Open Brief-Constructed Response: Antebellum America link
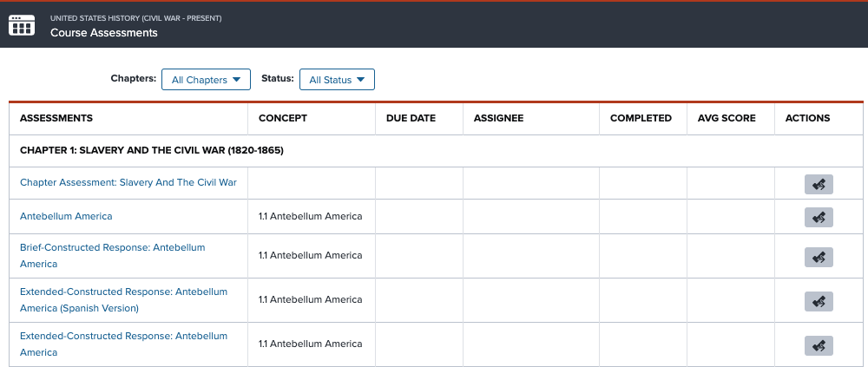 (112, 256)
